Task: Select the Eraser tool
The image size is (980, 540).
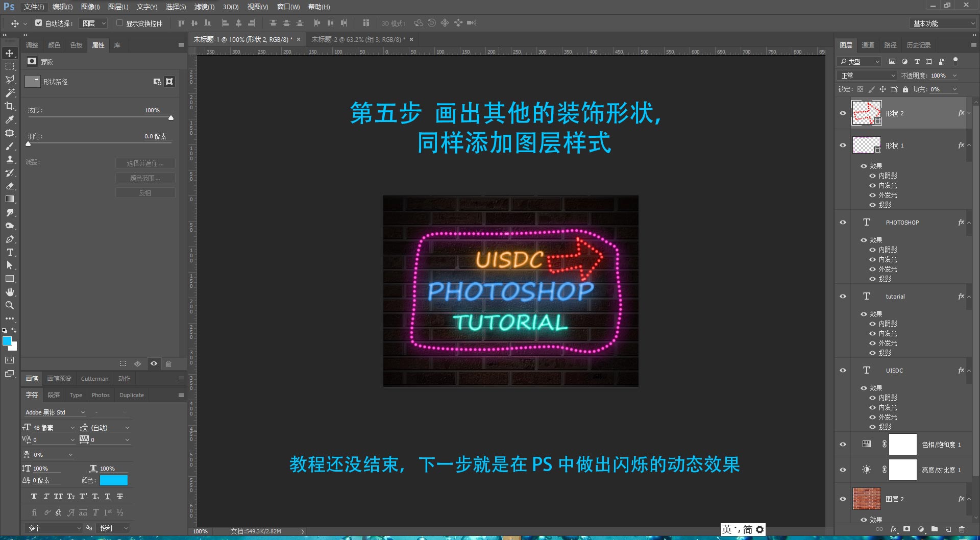Action: click(10, 186)
